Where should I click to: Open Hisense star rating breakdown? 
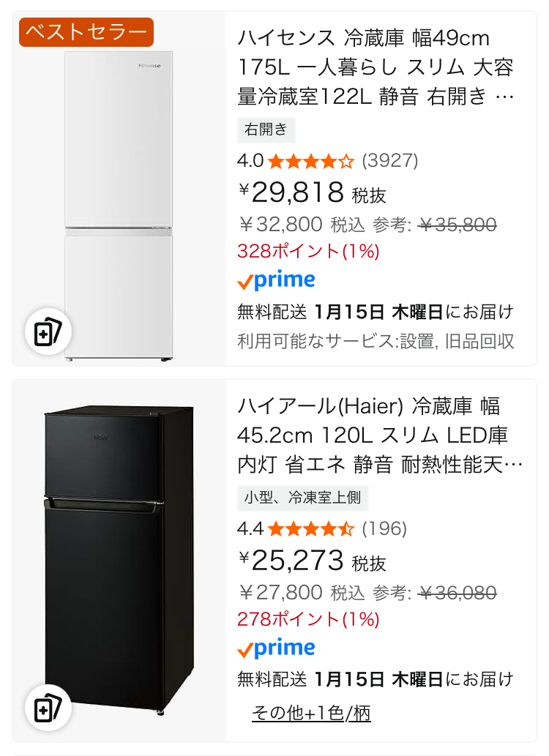(311, 160)
